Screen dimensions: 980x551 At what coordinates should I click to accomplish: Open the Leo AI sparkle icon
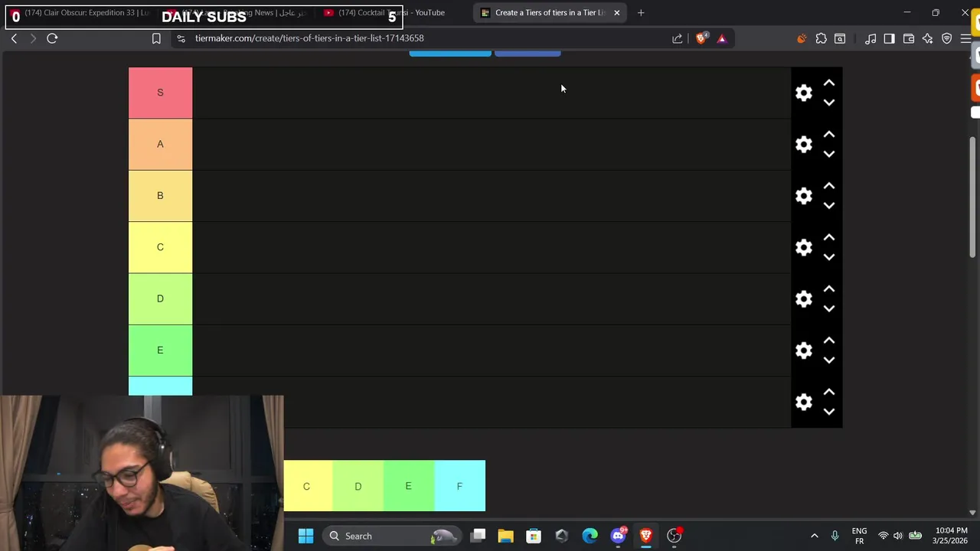[x=927, y=38]
